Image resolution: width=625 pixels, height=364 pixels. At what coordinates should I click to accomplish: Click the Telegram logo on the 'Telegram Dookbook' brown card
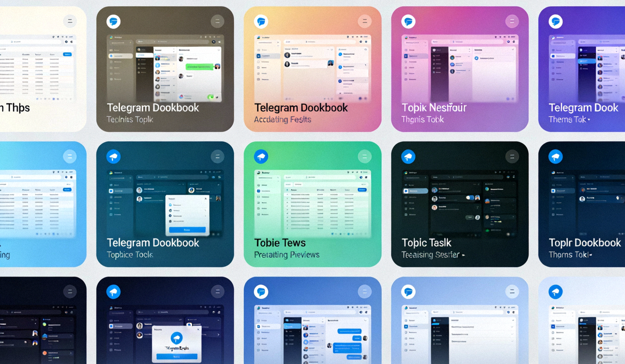pyautogui.click(x=113, y=21)
